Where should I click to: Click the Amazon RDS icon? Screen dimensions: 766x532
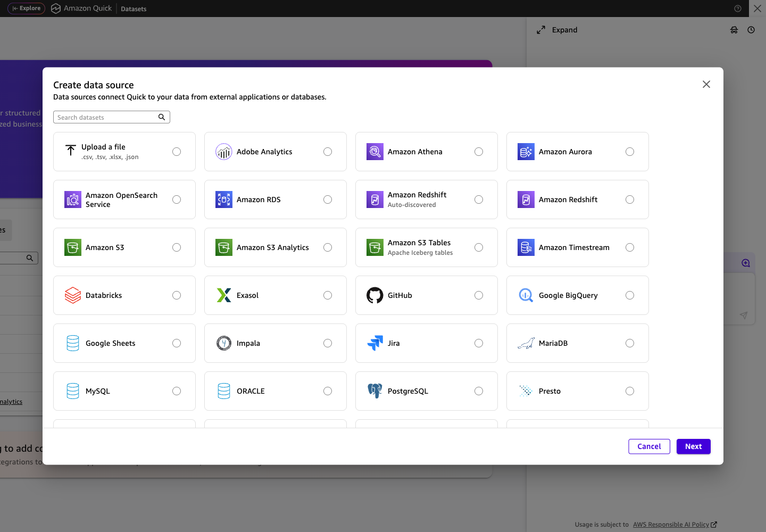224,199
